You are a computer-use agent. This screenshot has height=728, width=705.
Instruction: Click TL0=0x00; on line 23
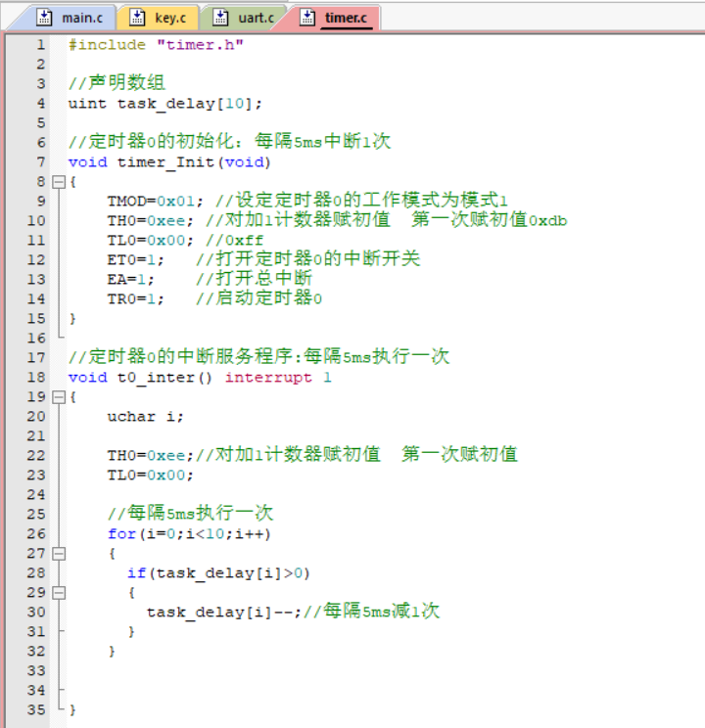pyautogui.click(x=150, y=475)
